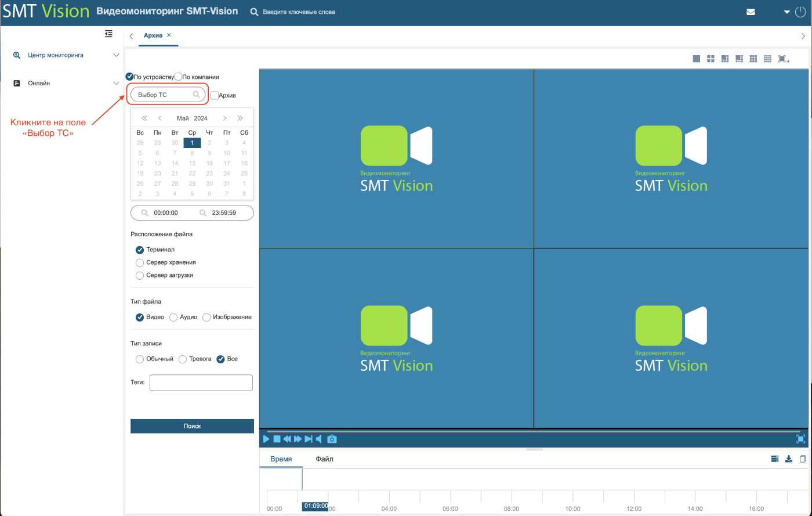Screen dimensions: 812x516
Task: Select the По компании radio button
Action: (179, 77)
